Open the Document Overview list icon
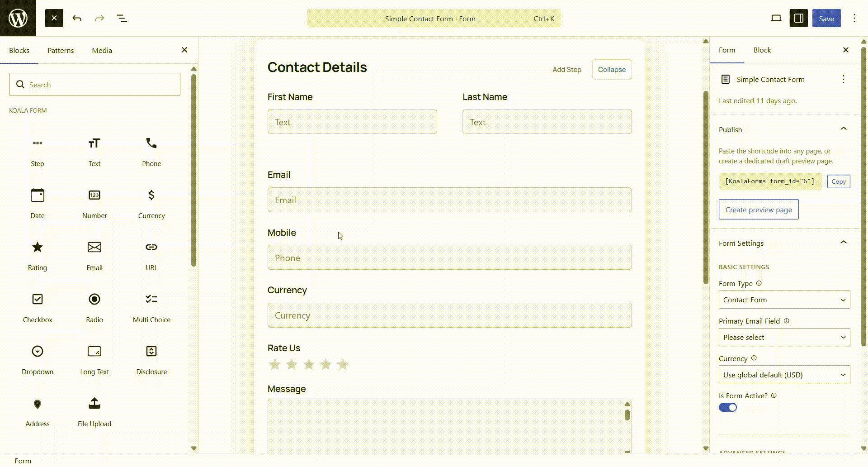Viewport: 868px width, 467px height. pyautogui.click(x=122, y=19)
